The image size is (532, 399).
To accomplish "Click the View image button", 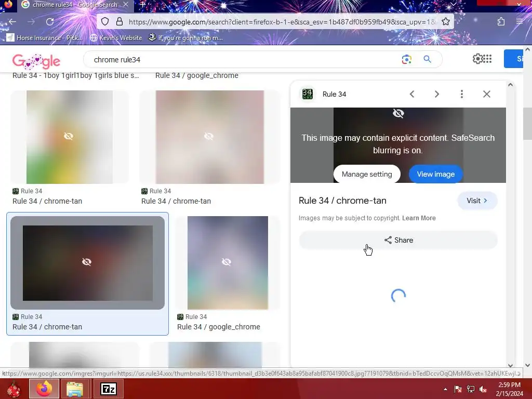I will coord(436,174).
